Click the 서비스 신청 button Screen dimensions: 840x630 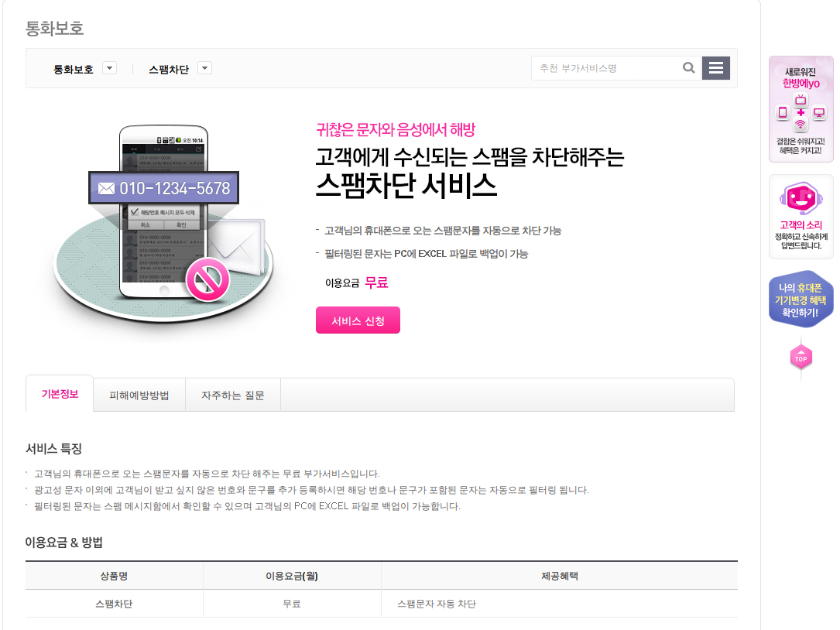pos(358,320)
